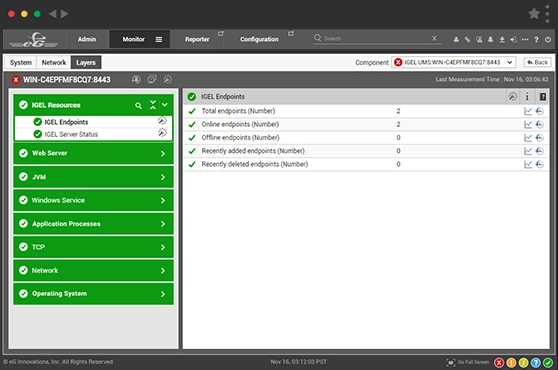Expand the Application Processes layer

point(163,224)
